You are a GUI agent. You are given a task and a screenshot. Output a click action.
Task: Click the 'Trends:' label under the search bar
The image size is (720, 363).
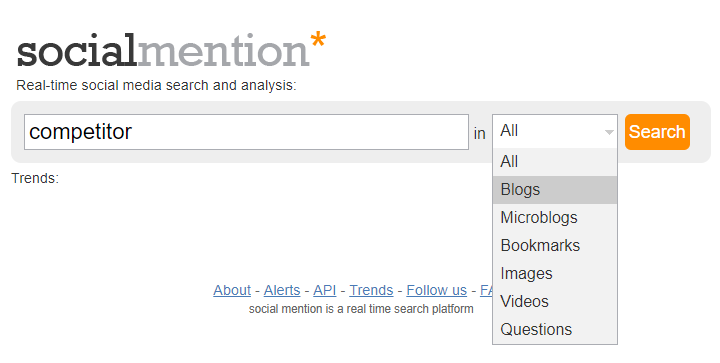35,178
